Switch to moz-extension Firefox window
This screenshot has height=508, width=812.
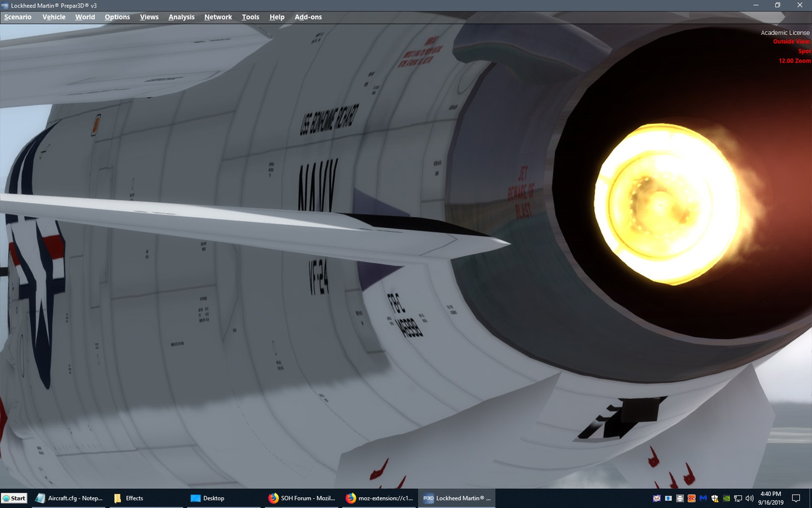[x=379, y=498]
